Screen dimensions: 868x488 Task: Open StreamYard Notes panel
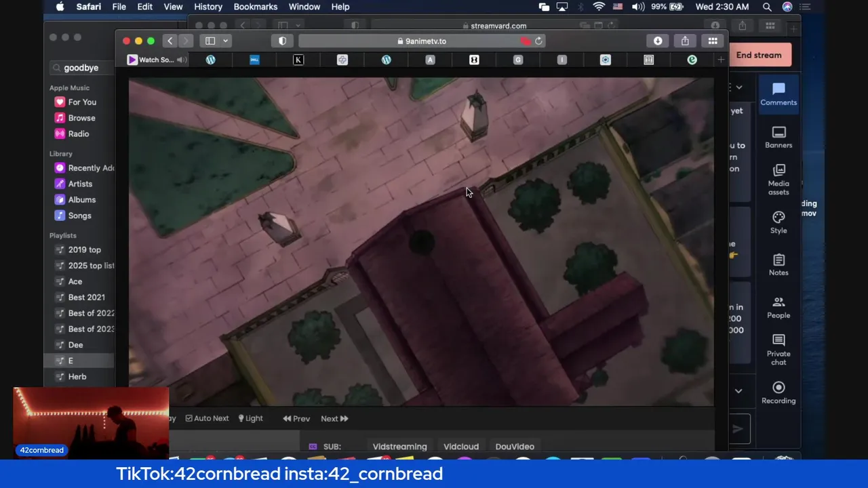point(778,264)
